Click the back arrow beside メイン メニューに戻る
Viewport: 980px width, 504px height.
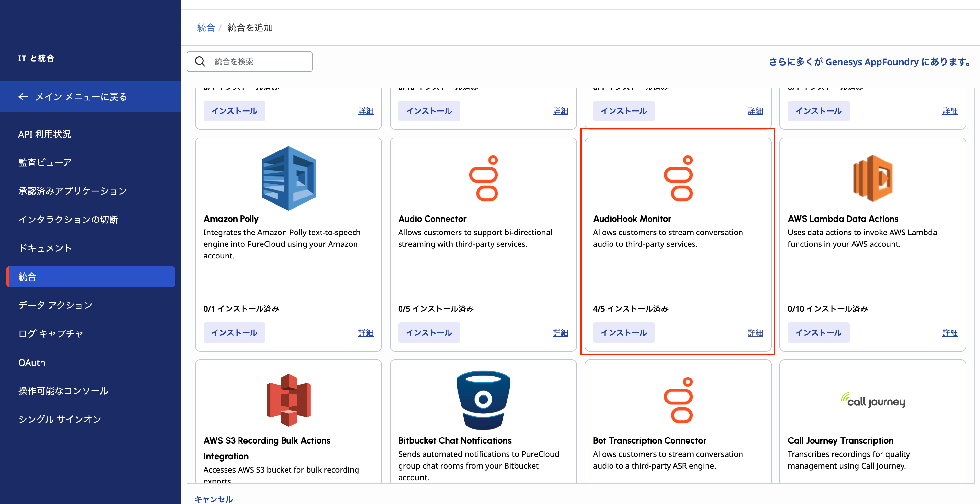(23, 97)
